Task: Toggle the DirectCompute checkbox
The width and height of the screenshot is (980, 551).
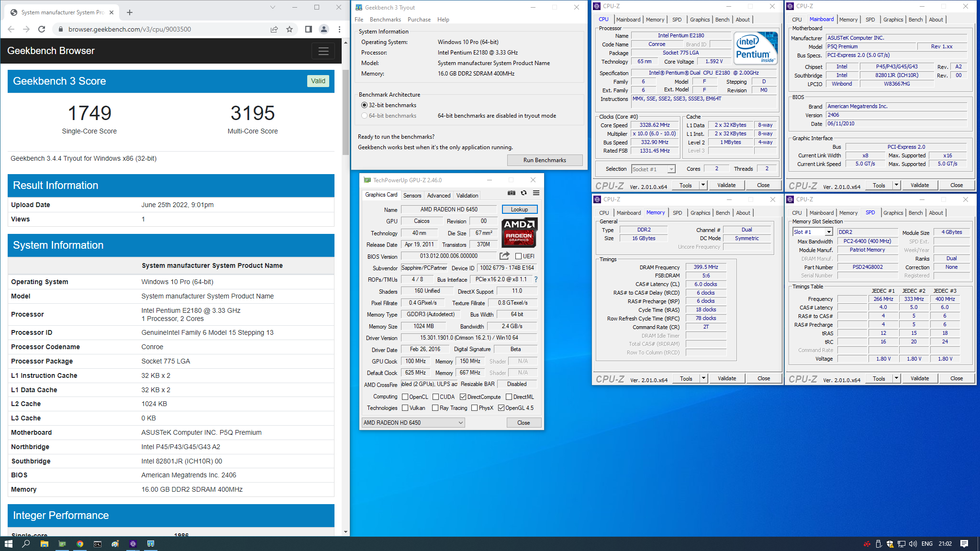Action: point(463,397)
